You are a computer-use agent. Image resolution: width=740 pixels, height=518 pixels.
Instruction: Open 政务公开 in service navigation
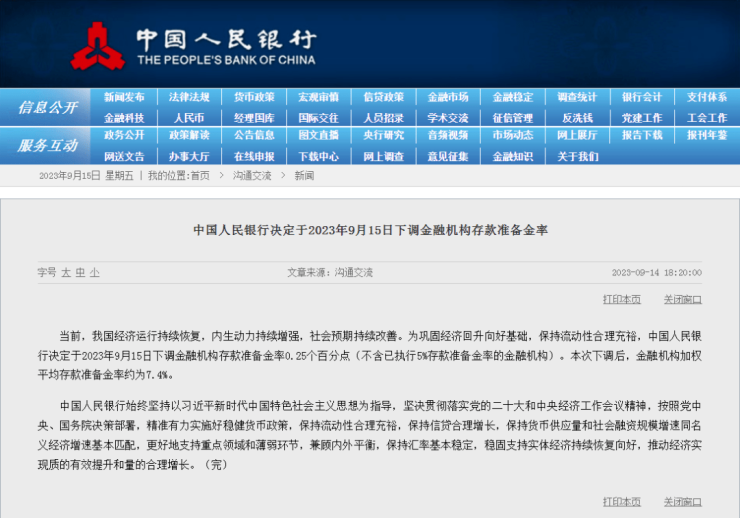pyautogui.click(x=124, y=135)
